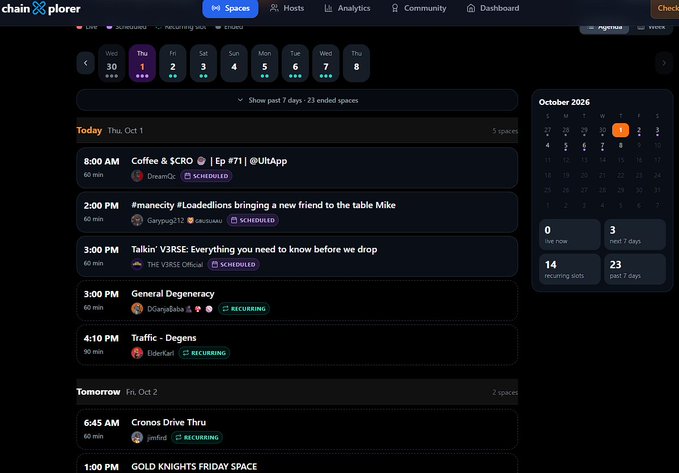Open GOLD KNIGHTS FRIDAY SPACE
This screenshot has height=473, width=679.
click(x=297, y=463)
